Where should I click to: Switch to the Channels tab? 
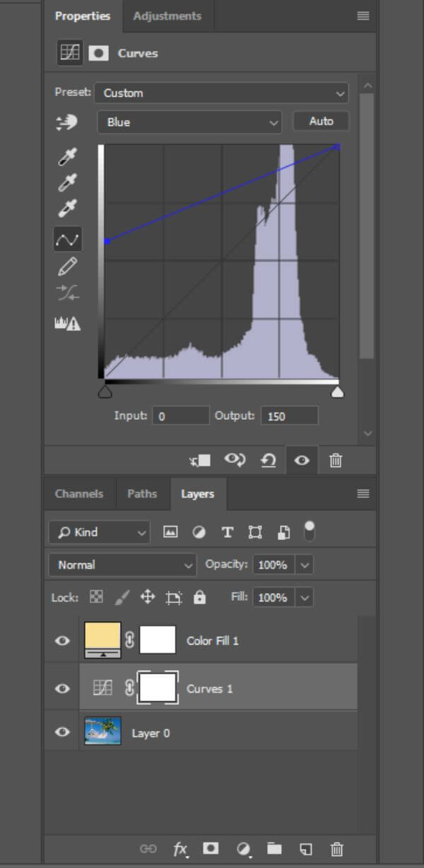point(79,494)
